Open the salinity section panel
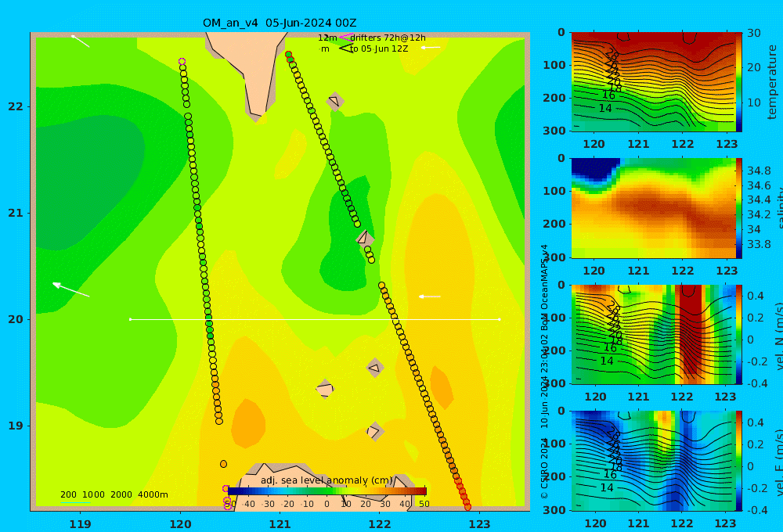Screen dimensions: 783x532 click(654, 208)
